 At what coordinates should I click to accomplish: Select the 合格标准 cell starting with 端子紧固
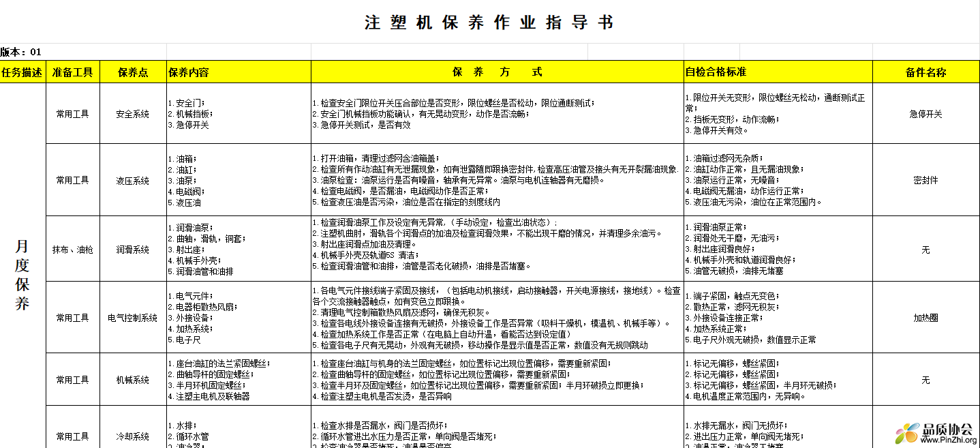(x=778, y=318)
